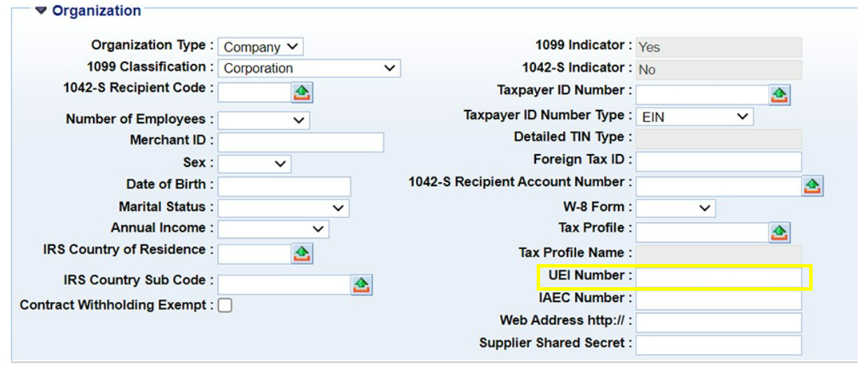Open the W-8 Form dropdown
Viewport: 868px width, 379px height.
(x=675, y=208)
